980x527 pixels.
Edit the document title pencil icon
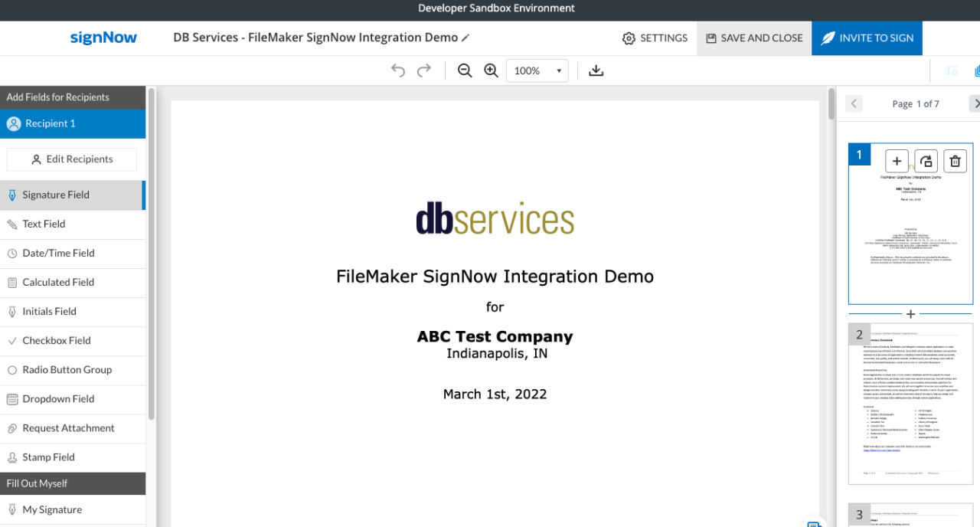[465, 38]
